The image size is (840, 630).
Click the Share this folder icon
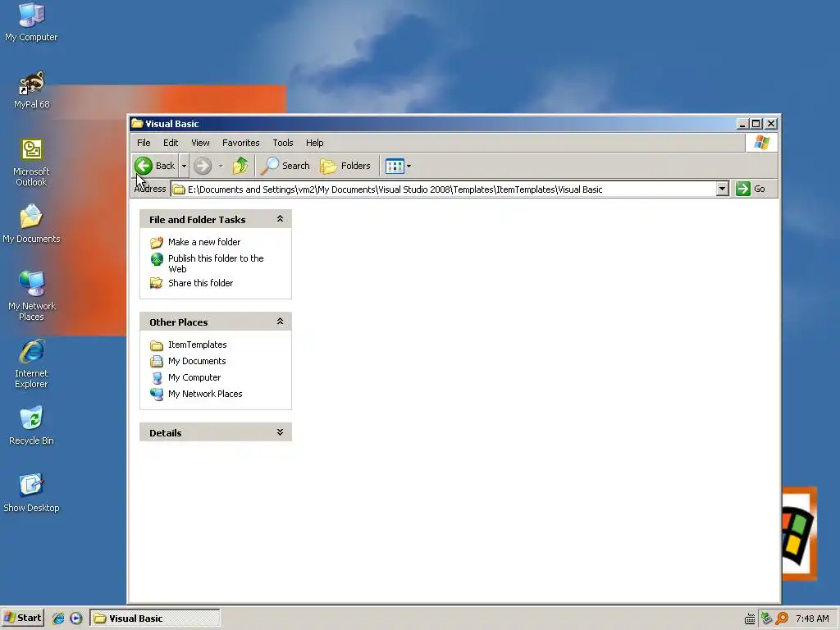(157, 283)
